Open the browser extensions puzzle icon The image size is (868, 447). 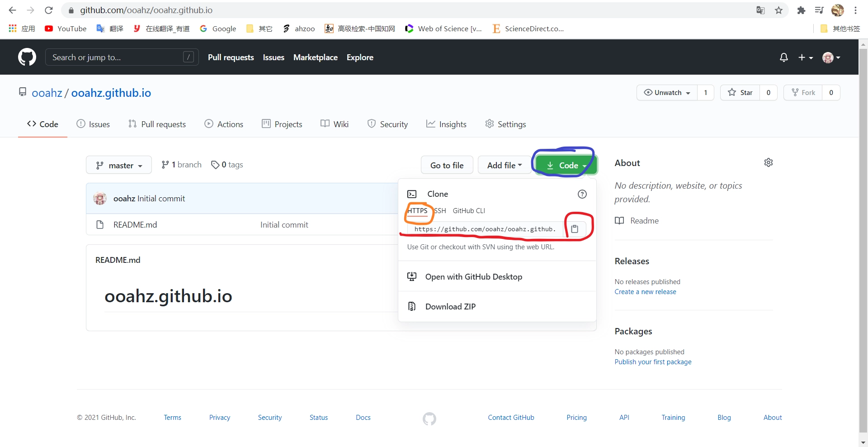pyautogui.click(x=801, y=10)
